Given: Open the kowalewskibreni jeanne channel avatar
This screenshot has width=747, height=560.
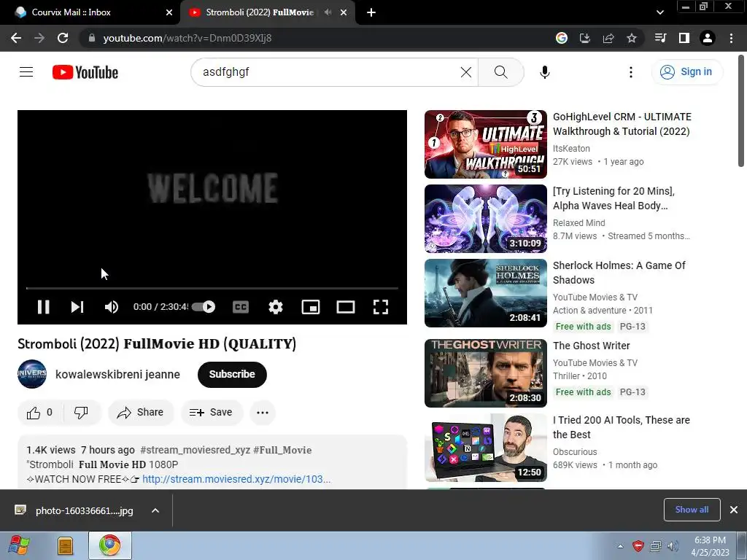Looking at the screenshot, I should tap(32, 374).
